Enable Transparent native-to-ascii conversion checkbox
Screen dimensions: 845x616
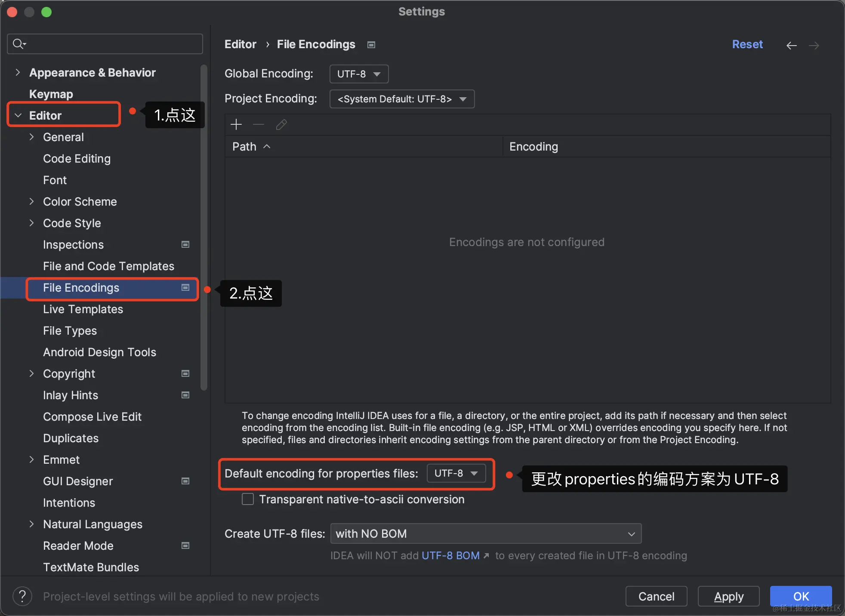point(248,499)
